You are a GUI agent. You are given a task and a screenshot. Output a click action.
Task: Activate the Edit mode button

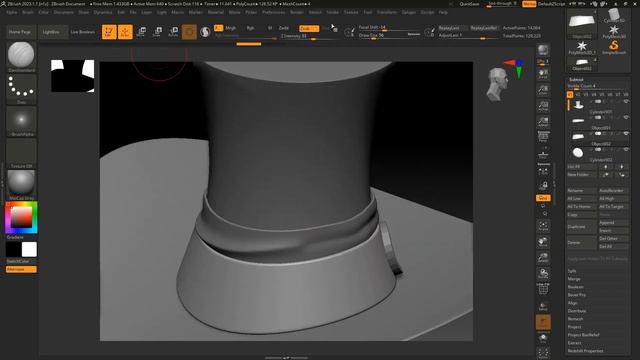[109, 32]
